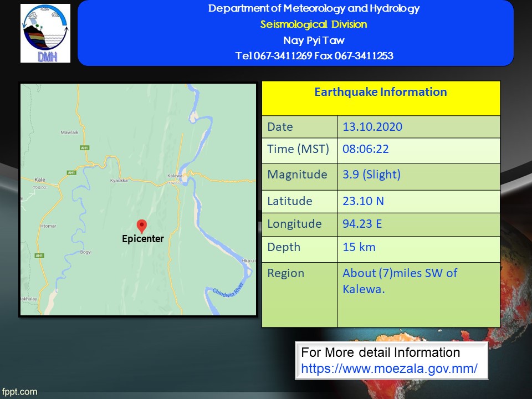Image resolution: width=532 pixels, height=399 pixels.
Task: Select the date value 13.10.2020
Action: pos(372,127)
